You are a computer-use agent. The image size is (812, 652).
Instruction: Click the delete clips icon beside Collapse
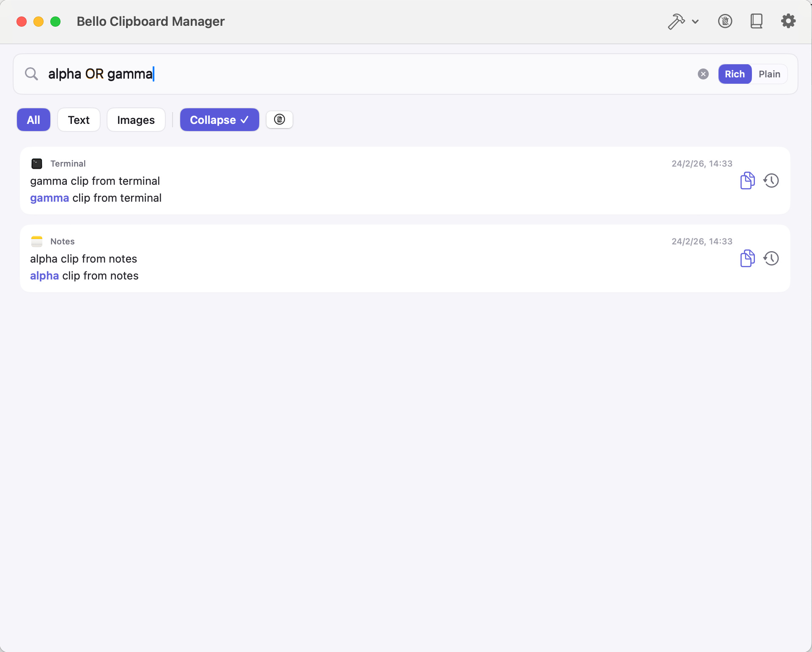tap(279, 120)
